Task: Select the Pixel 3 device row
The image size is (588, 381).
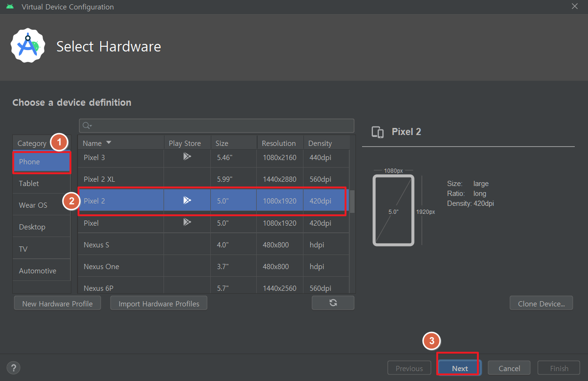Action: [214, 157]
